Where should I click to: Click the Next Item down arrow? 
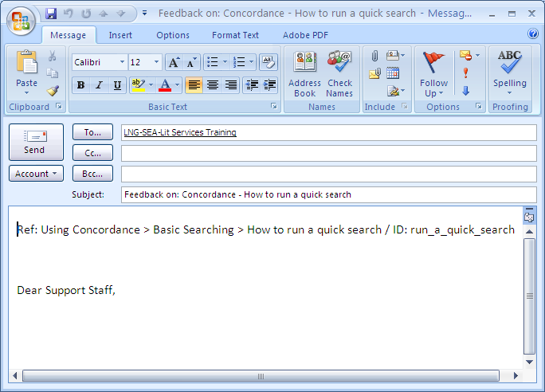pos(120,14)
